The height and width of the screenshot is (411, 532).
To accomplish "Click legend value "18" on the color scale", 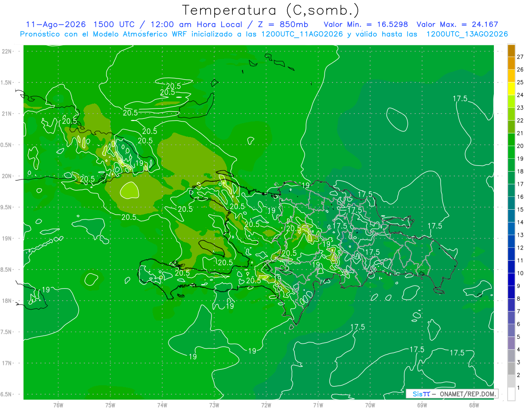I will point(520,171).
